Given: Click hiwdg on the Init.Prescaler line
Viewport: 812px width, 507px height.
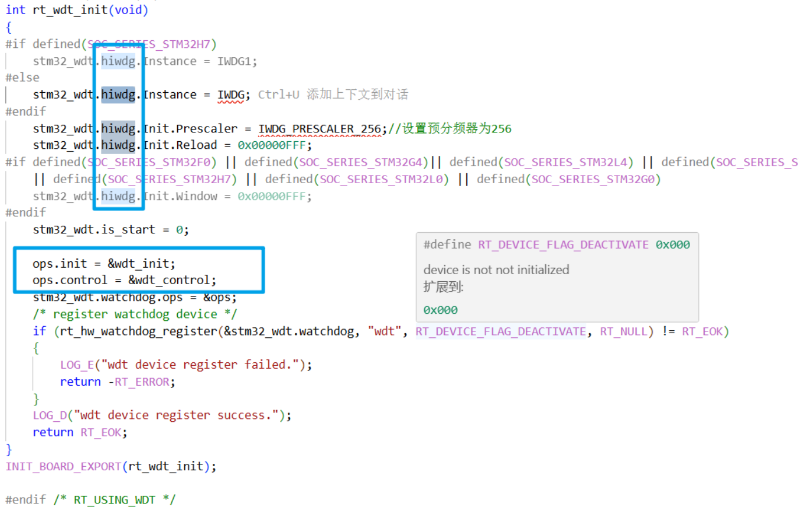Looking at the screenshot, I should pyautogui.click(x=118, y=129).
